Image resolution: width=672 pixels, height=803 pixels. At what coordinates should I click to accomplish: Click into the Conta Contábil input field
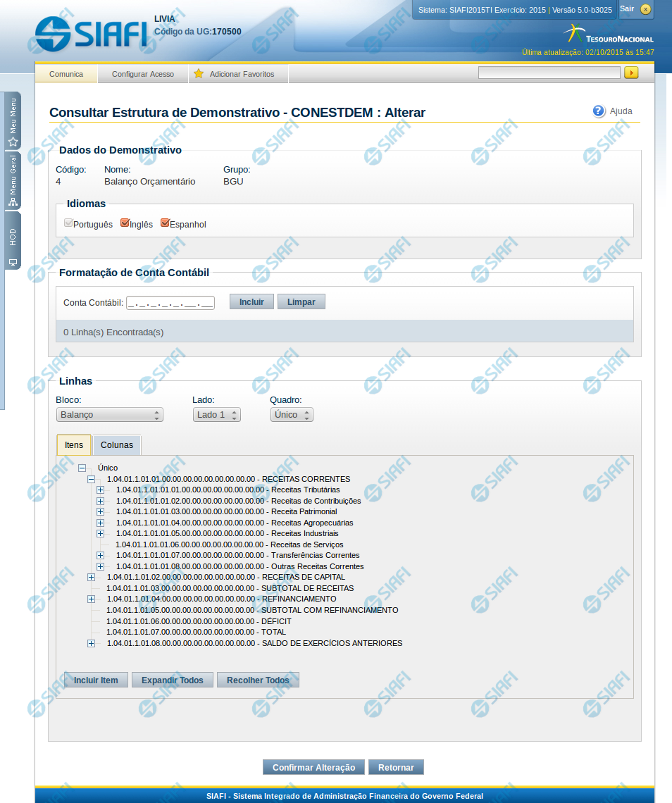170,303
